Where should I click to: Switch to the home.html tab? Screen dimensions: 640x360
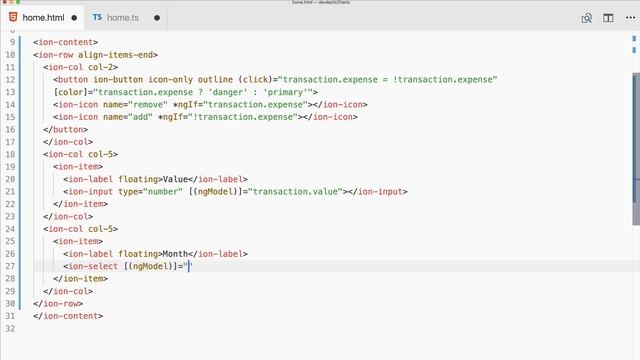pos(43,18)
